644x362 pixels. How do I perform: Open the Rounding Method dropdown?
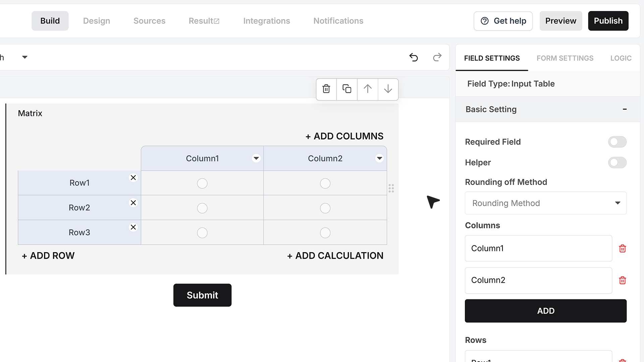point(546,203)
